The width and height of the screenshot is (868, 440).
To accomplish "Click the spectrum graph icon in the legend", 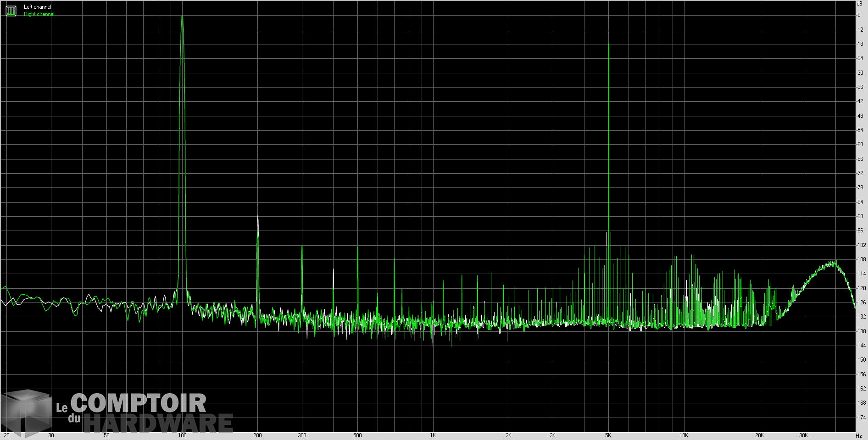I will pyautogui.click(x=11, y=11).
